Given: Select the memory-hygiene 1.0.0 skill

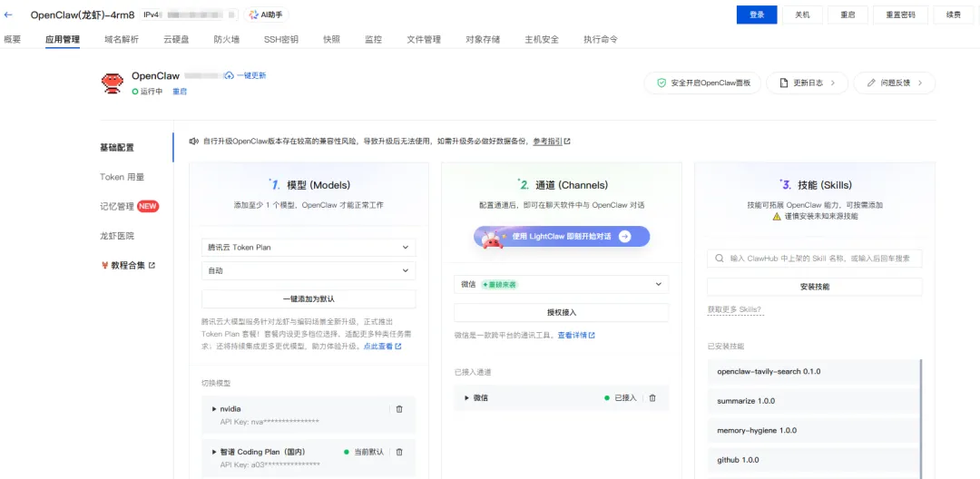Looking at the screenshot, I should pos(813,430).
